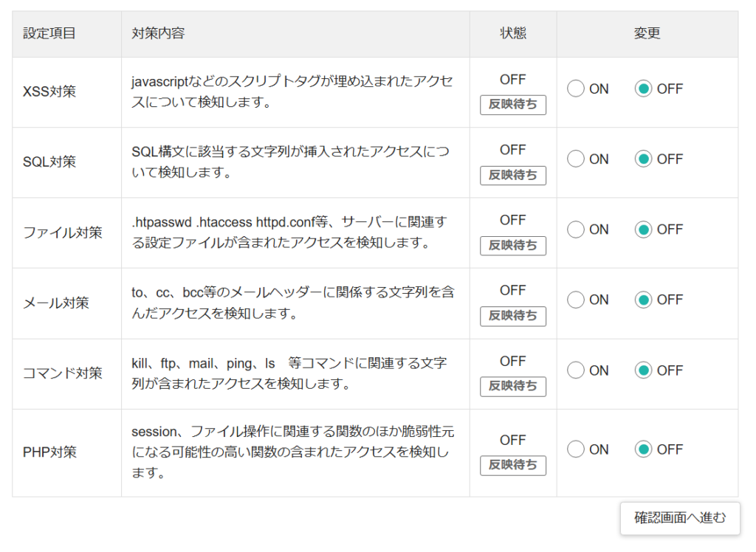
Task: Select OFF radio for PHP対策
Action: pyautogui.click(x=644, y=449)
